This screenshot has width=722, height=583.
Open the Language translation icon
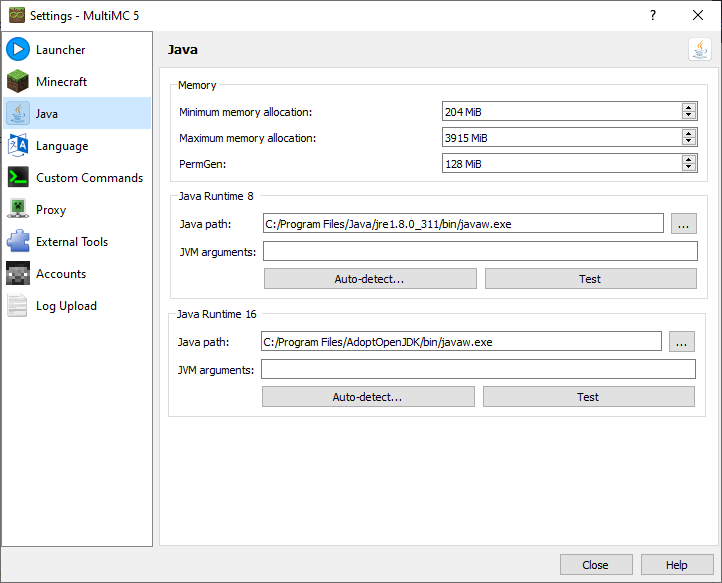pyautogui.click(x=18, y=146)
